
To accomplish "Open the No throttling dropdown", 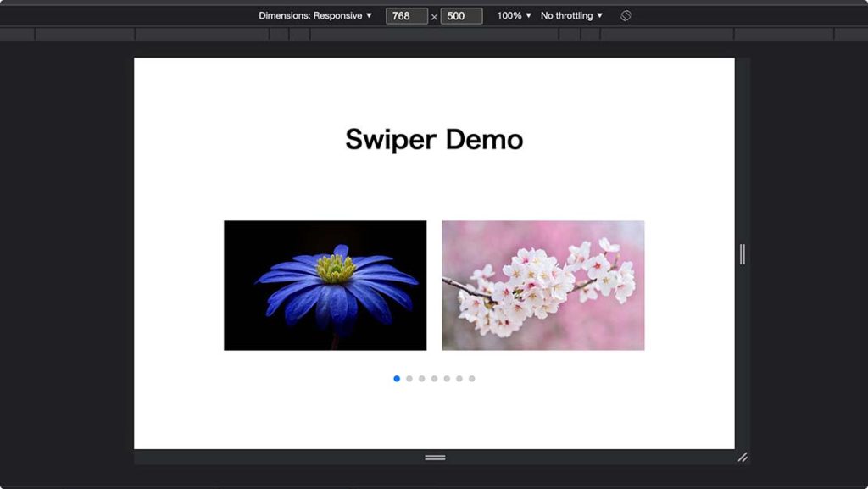I will [570, 14].
